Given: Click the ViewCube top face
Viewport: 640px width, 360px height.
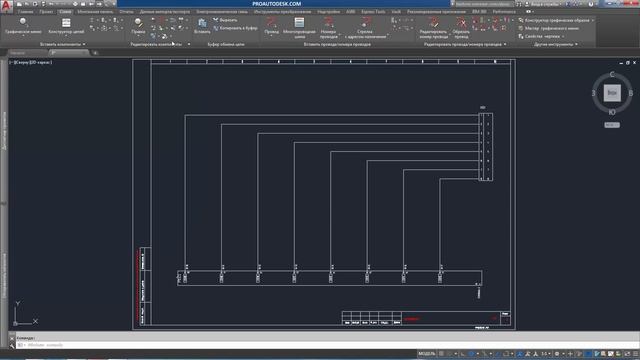Looking at the screenshot, I should 612,93.
